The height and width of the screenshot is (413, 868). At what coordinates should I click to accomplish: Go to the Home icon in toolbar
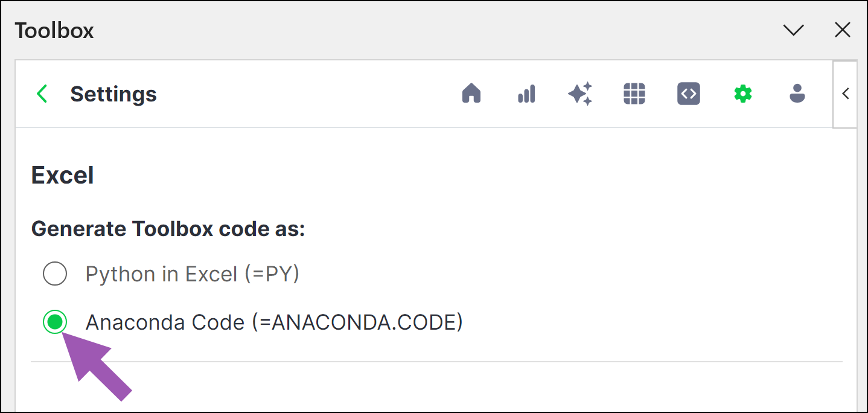[471, 94]
